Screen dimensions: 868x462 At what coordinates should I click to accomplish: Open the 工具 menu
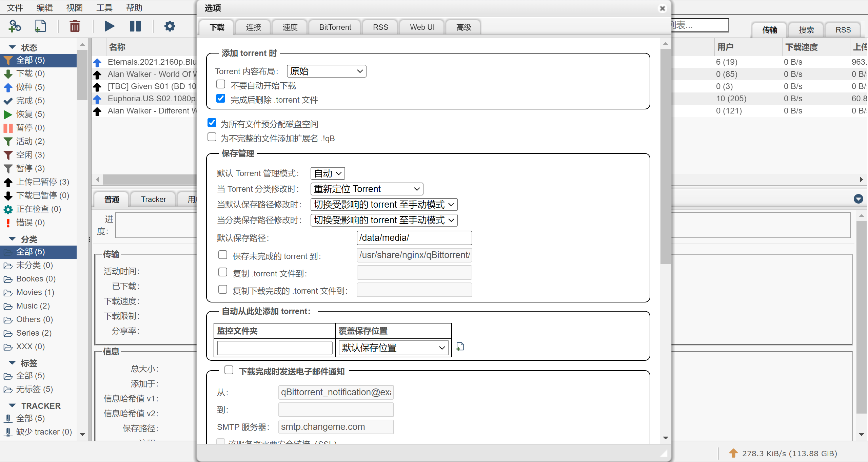pyautogui.click(x=104, y=7)
